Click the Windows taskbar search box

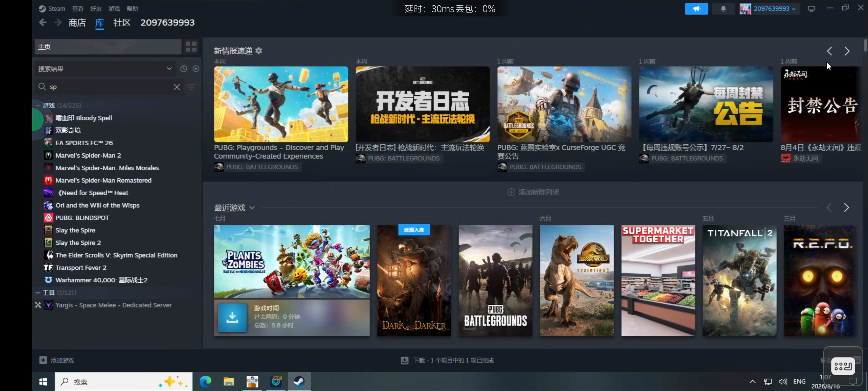pos(124,382)
